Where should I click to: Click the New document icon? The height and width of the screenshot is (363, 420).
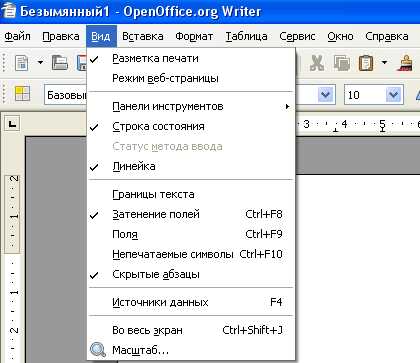click(22, 63)
